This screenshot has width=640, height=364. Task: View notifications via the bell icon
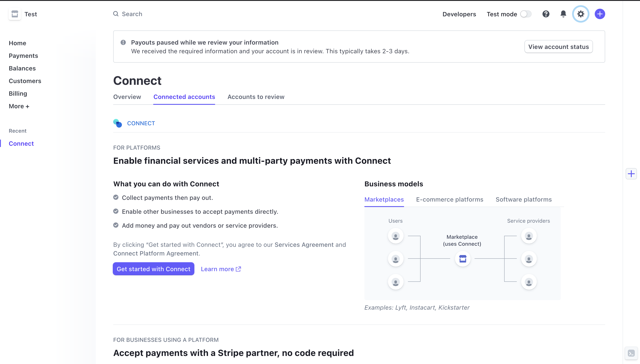(563, 14)
